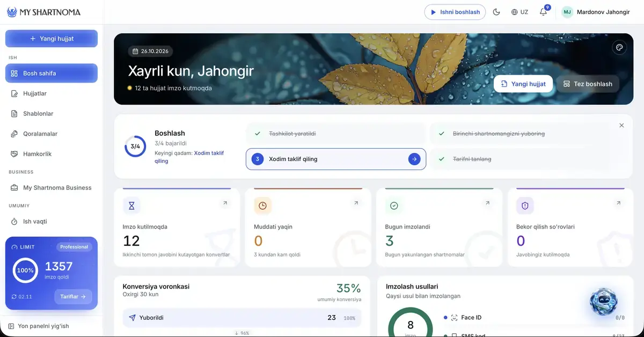Viewport: 644px width, 337px height.
Task: Go to Bosh sahifa
Action: point(52,73)
